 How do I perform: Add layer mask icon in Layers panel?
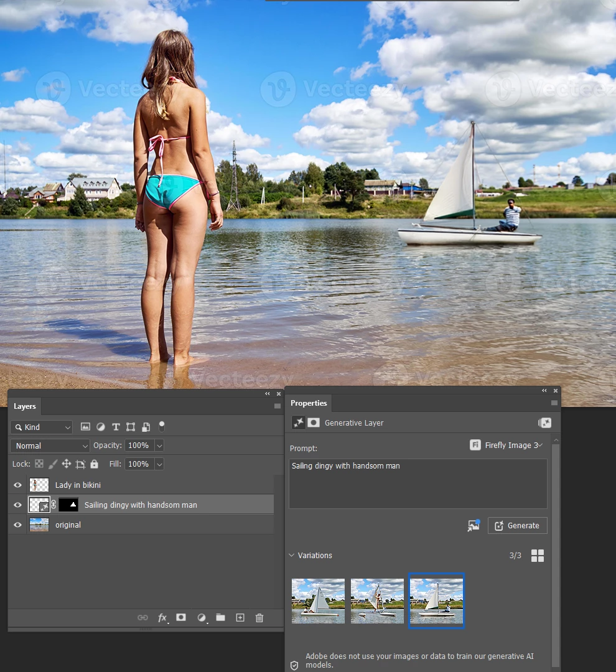click(181, 618)
